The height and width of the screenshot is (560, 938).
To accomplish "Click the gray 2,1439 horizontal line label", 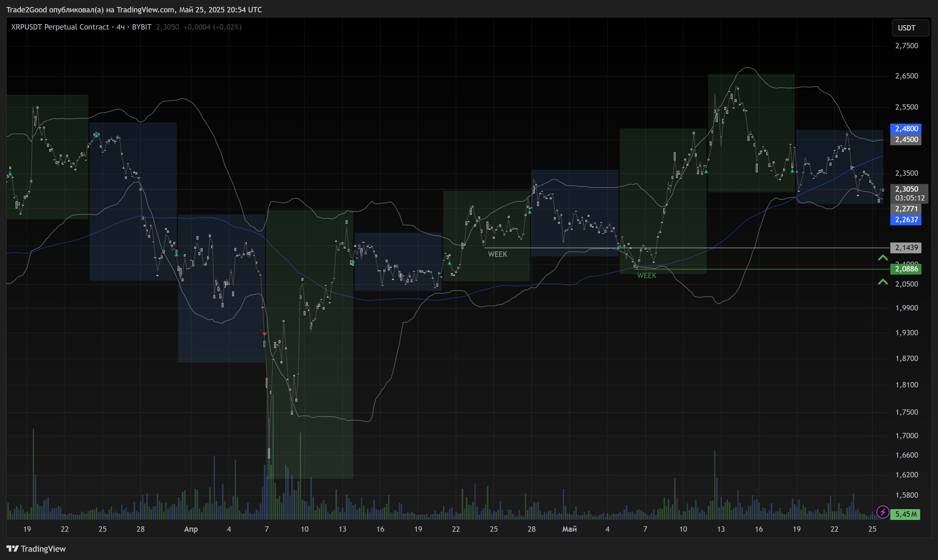I will pos(906,248).
